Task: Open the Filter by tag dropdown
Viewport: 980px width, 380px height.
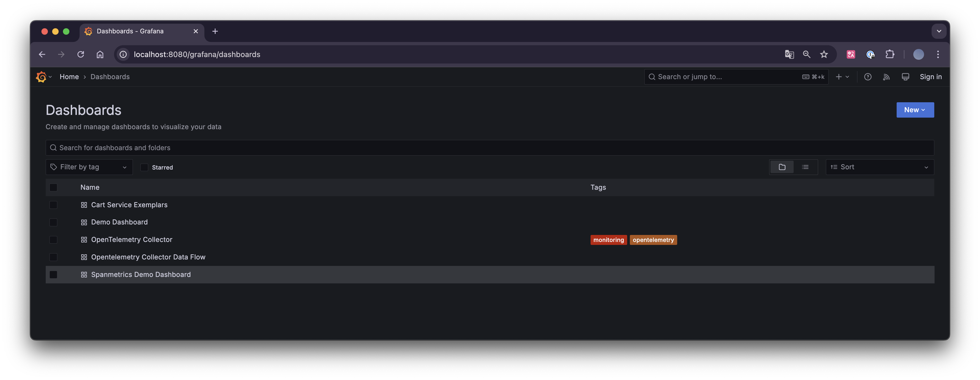Action: tap(89, 167)
